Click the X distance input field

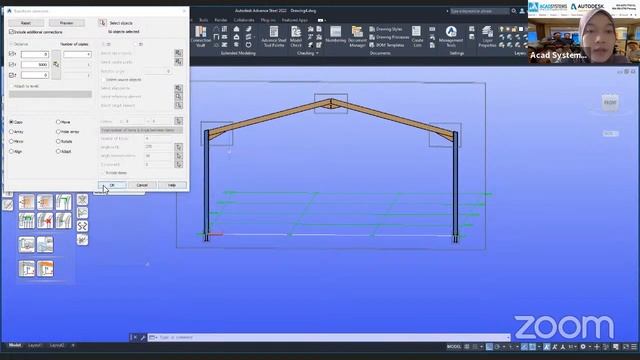pyautogui.click(x=35, y=54)
